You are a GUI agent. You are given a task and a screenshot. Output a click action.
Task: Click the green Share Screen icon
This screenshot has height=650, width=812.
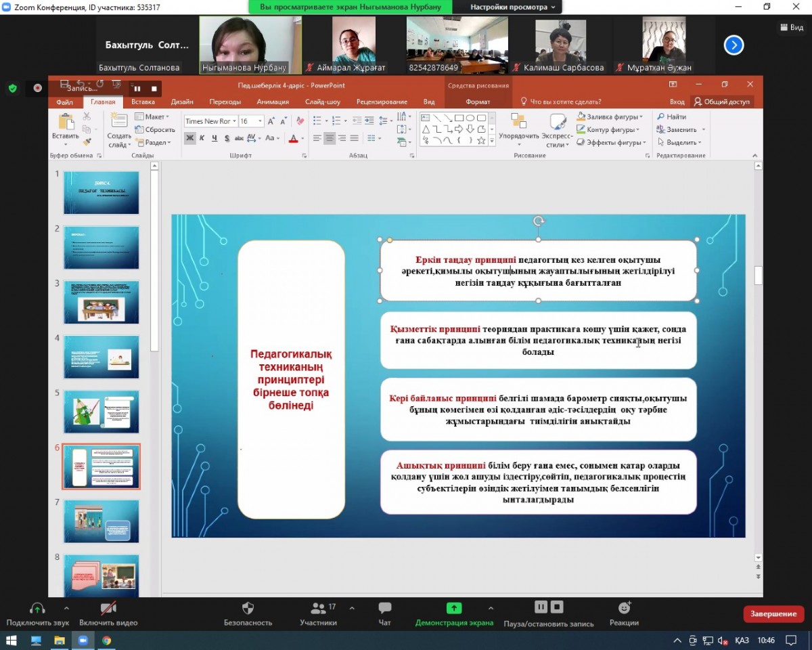454,608
